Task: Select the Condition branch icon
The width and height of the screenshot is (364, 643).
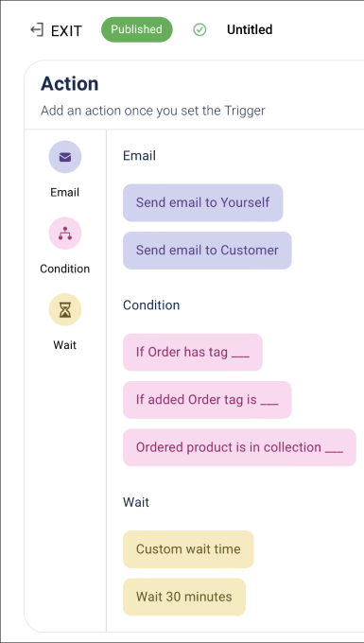Action: point(65,234)
